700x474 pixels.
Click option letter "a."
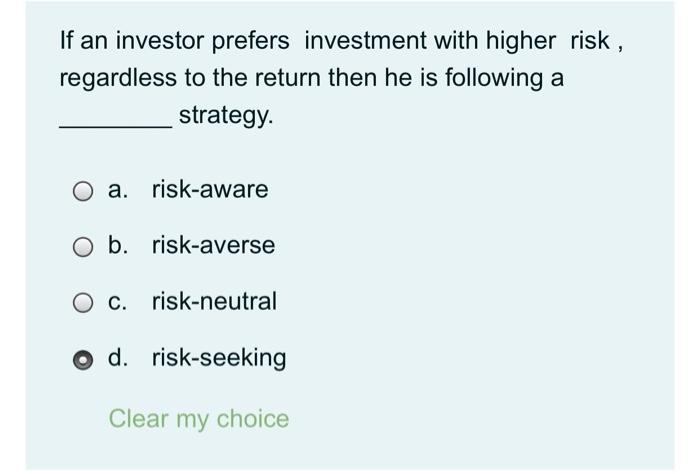pyautogui.click(x=118, y=190)
